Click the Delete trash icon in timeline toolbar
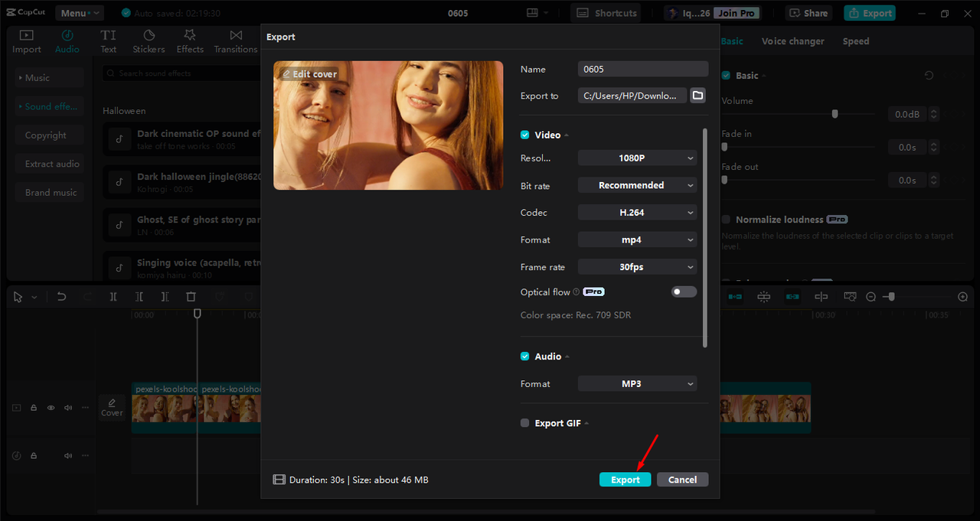This screenshot has height=521, width=980. tap(191, 297)
